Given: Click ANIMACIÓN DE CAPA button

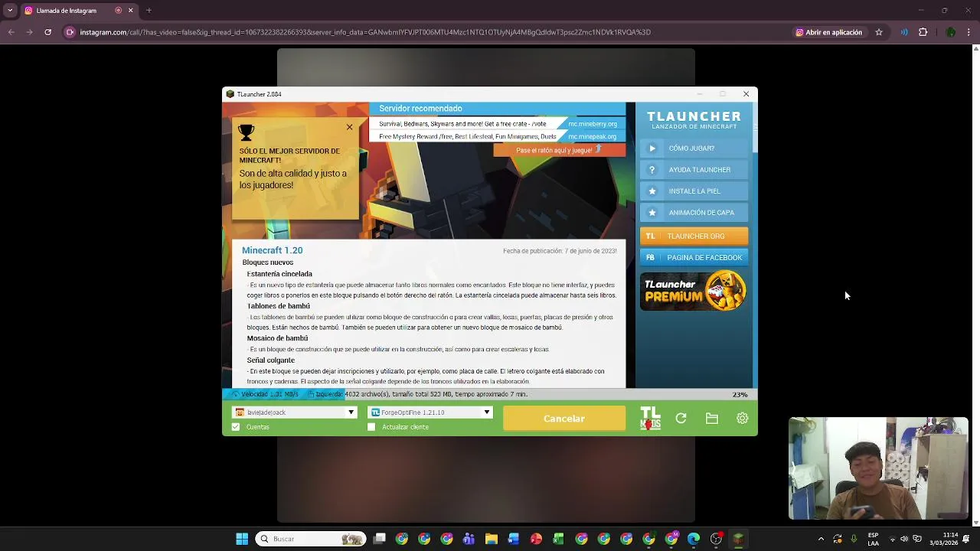Looking at the screenshot, I should pyautogui.click(x=694, y=213).
